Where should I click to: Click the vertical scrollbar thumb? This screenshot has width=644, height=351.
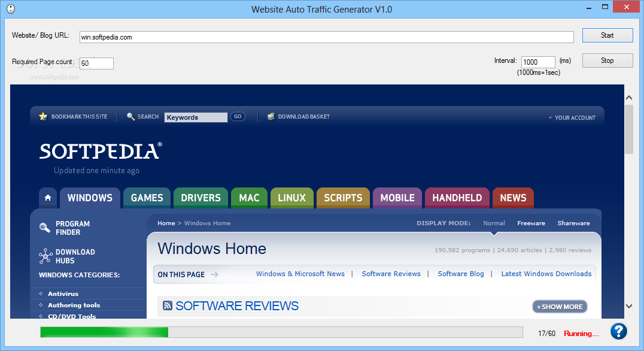629,129
